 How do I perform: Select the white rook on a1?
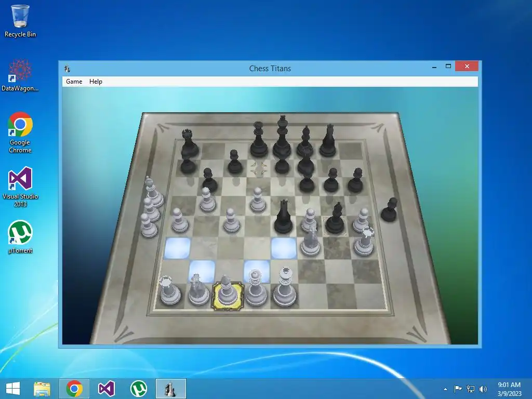[x=170, y=291]
